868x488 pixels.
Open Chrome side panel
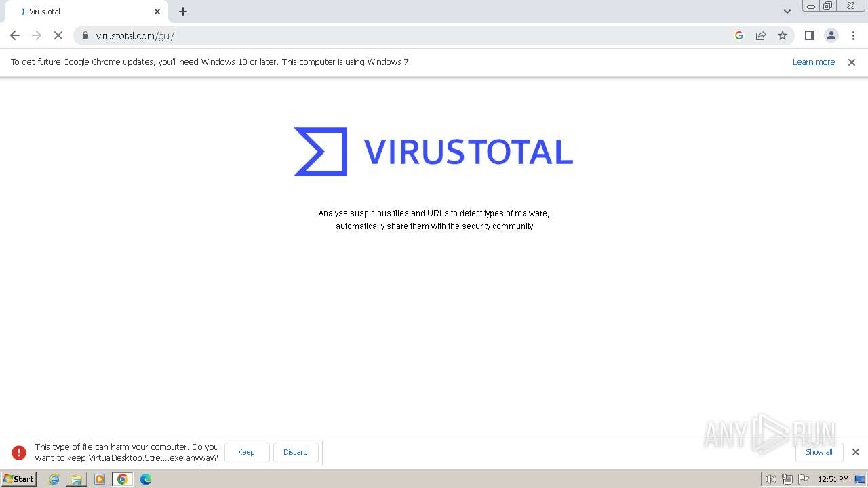809,35
